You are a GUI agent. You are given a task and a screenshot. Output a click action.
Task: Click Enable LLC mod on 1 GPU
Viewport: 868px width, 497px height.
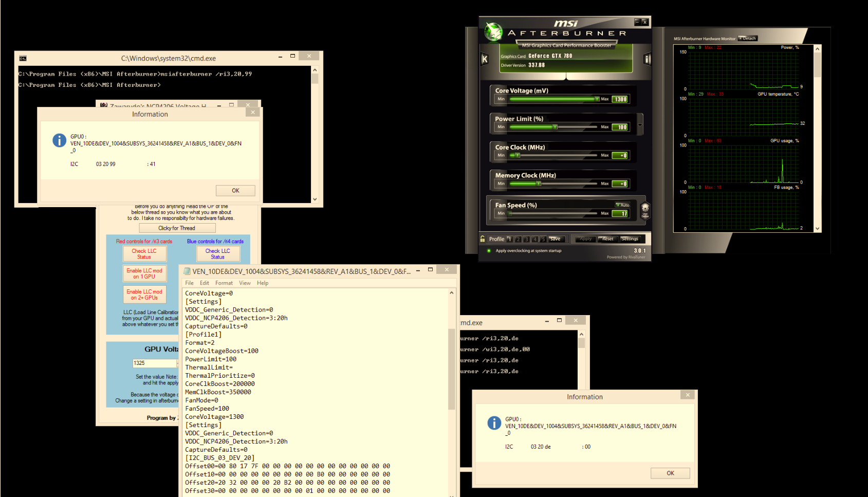coord(144,273)
